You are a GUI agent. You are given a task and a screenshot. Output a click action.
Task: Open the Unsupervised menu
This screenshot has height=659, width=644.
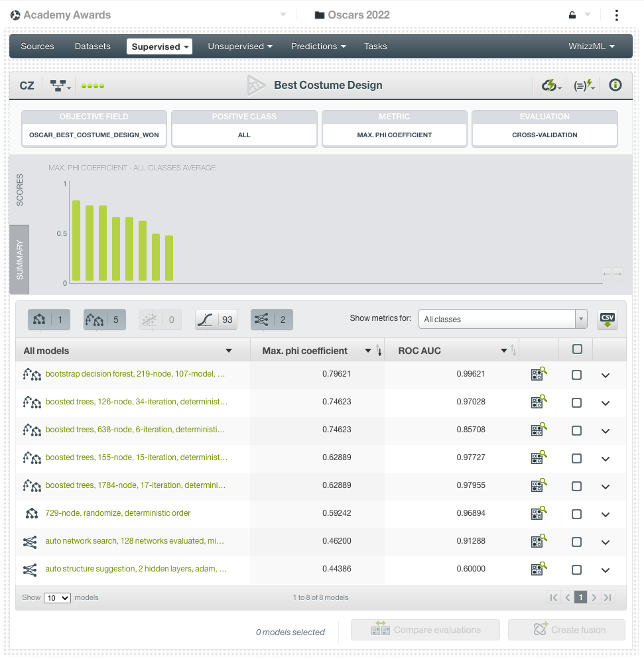240,46
